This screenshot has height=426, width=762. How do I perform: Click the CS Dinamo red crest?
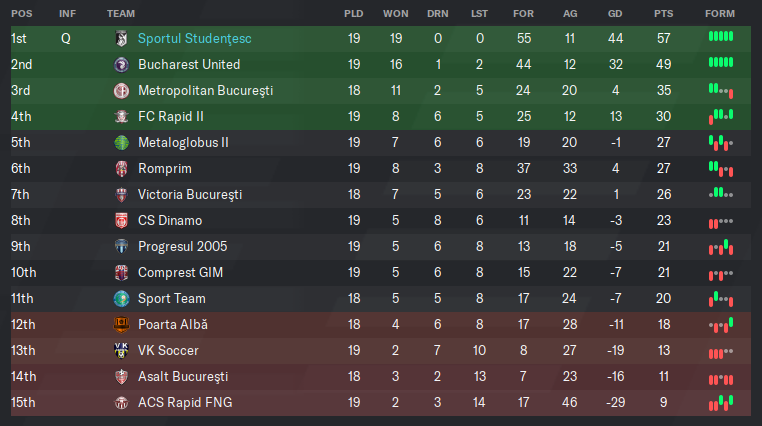coord(121,221)
